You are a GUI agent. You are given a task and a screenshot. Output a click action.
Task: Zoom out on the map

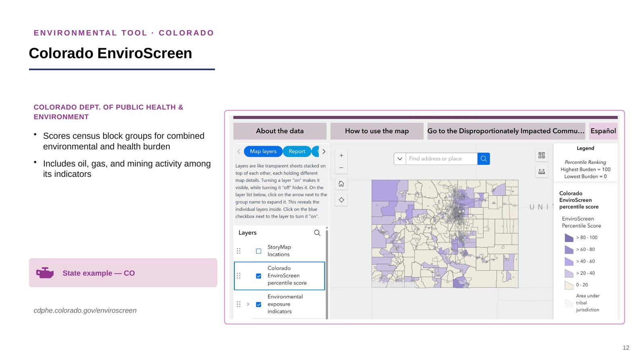[x=341, y=168]
